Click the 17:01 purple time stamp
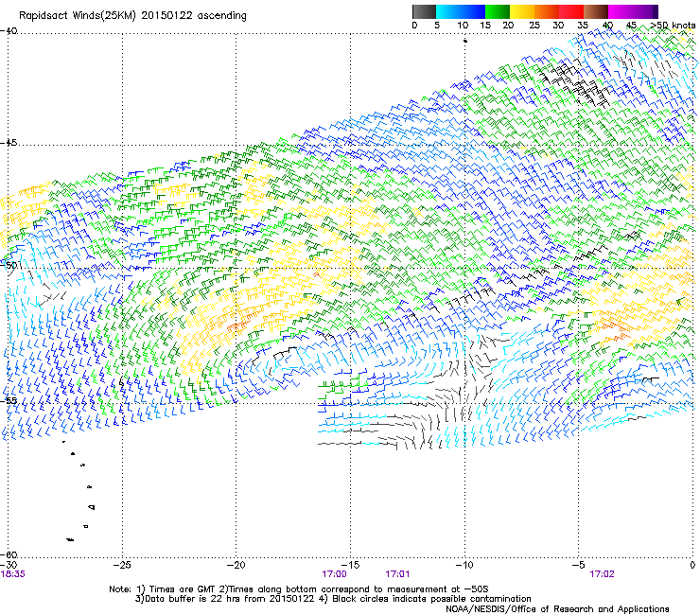This screenshot has height=615, width=700. (397, 574)
